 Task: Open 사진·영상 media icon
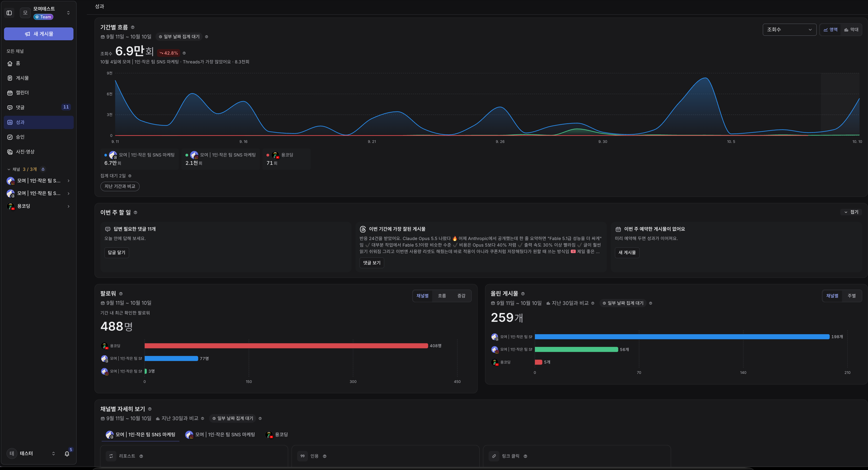10,152
